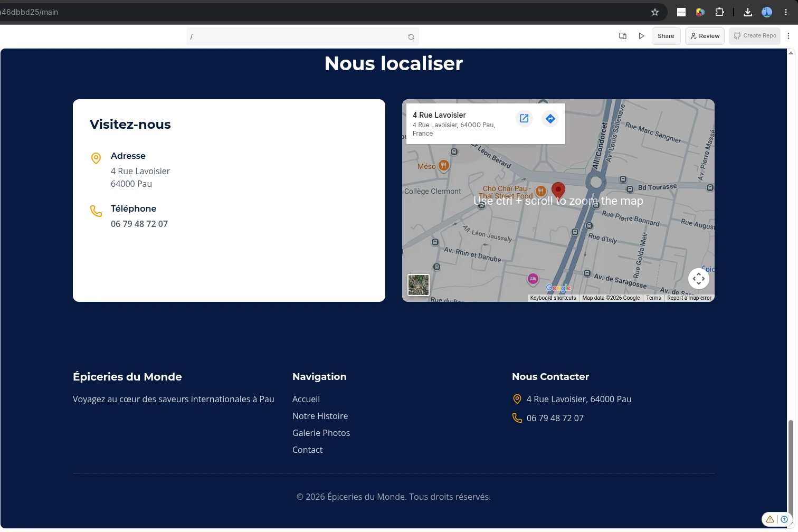
Task: Open Notre Histoire footer link
Action: pyautogui.click(x=320, y=416)
